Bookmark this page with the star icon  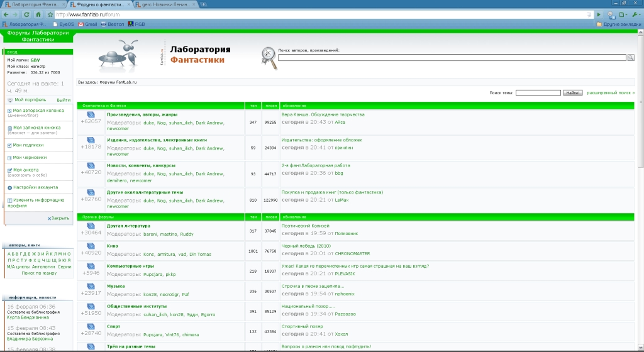[48, 14]
